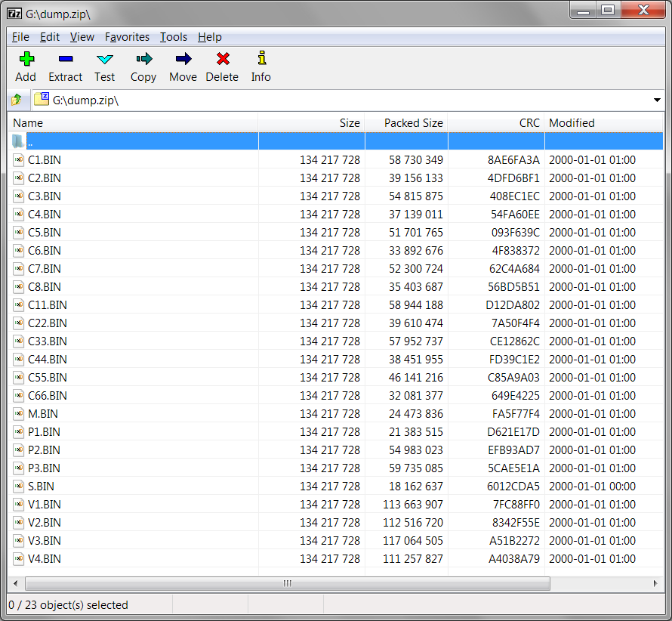
Task: Select the P2.BIN file name
Action: pyautogui.click(x=44, y=450)
